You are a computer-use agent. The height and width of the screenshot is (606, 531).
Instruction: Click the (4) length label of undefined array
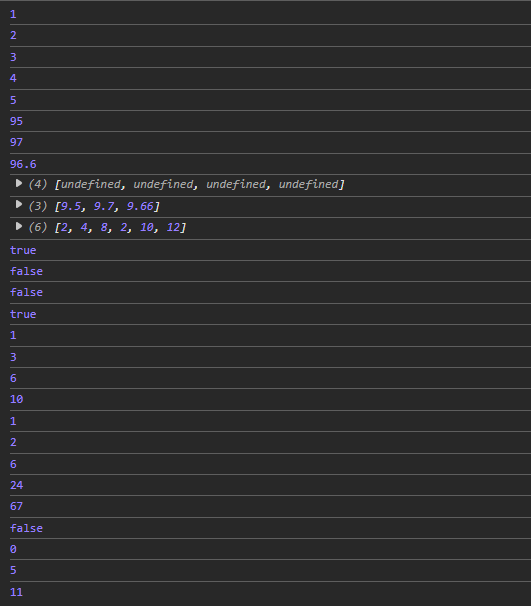[x=37, y=184]
